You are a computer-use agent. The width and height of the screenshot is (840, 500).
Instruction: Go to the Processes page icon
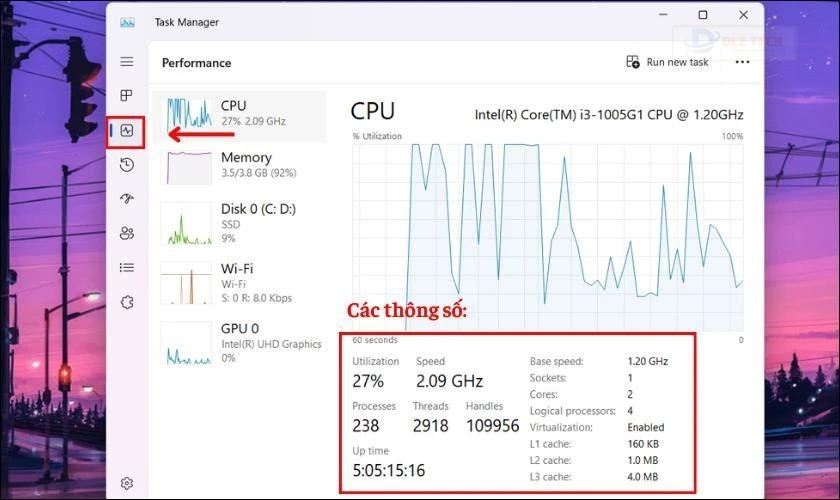126,95
